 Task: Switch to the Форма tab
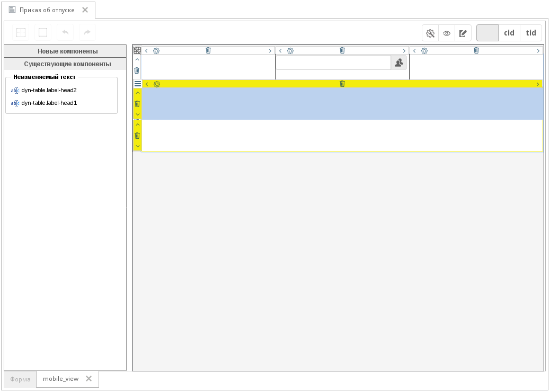[x=20, y=379]
